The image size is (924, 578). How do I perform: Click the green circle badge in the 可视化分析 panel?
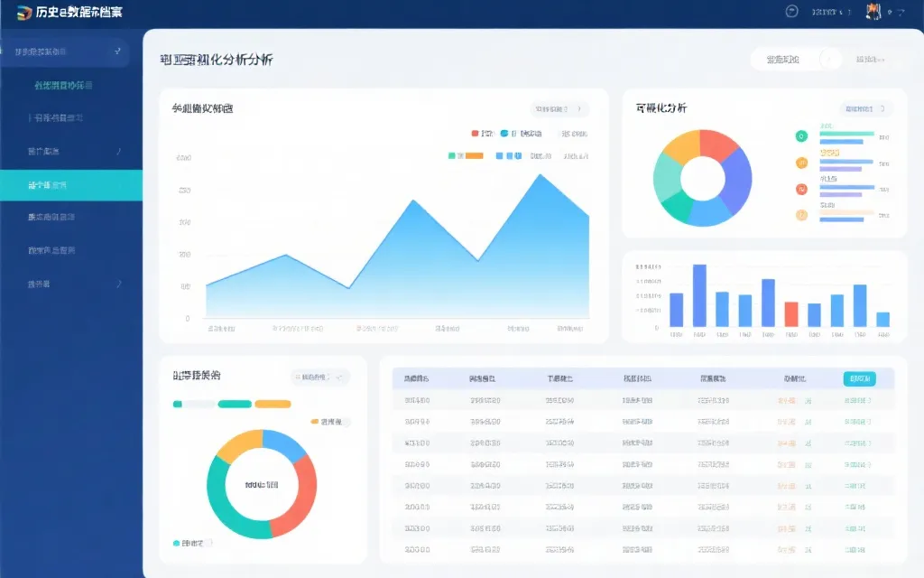click(x=800, y=136)
